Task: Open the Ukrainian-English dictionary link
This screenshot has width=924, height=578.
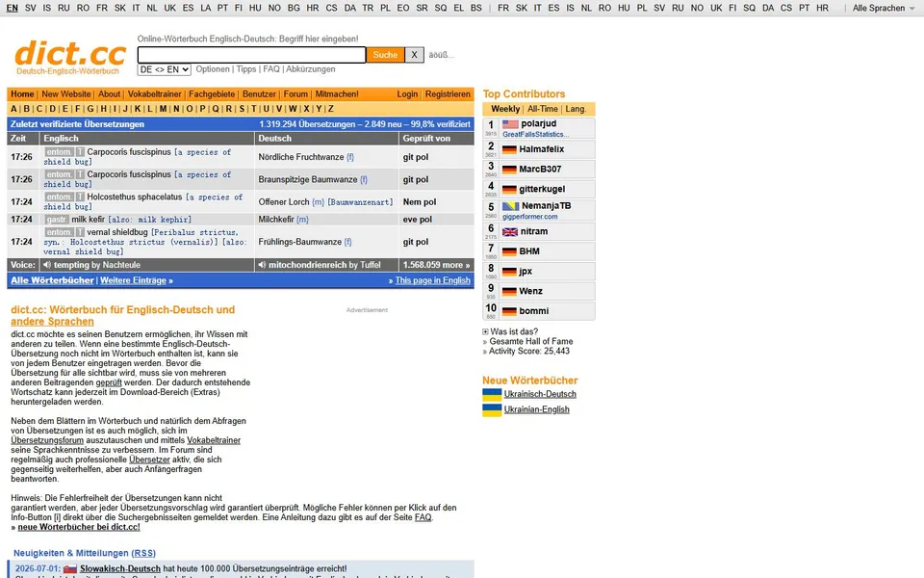Action: click(x=537, y=409)
